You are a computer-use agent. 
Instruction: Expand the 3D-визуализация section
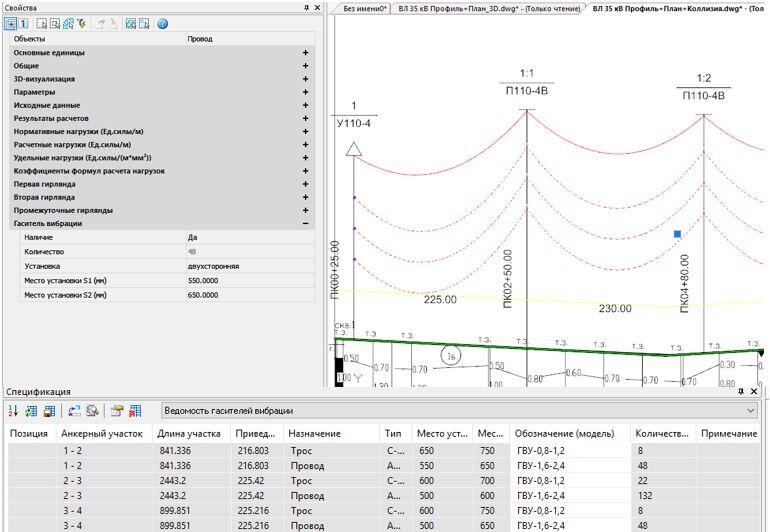tap(305, 79)
